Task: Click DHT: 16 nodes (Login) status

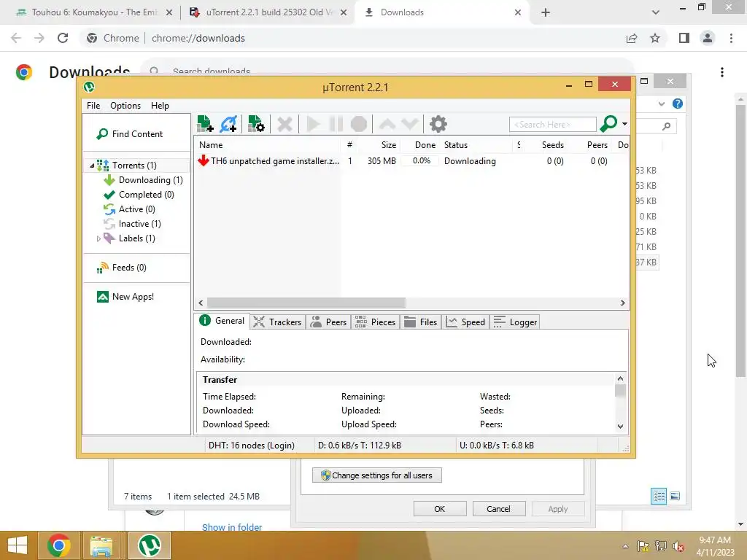Action: point(252,446)
